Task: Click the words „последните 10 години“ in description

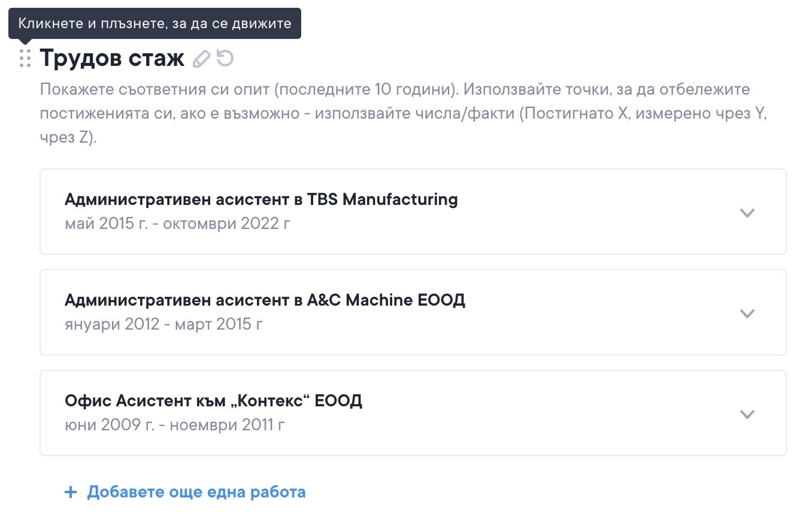Action: point(366,90)
